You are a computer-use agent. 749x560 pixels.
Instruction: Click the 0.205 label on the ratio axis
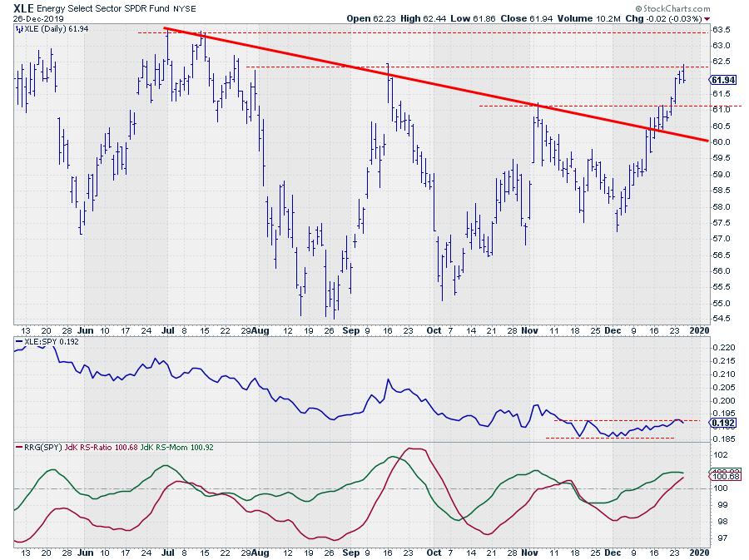coord(723,388)
